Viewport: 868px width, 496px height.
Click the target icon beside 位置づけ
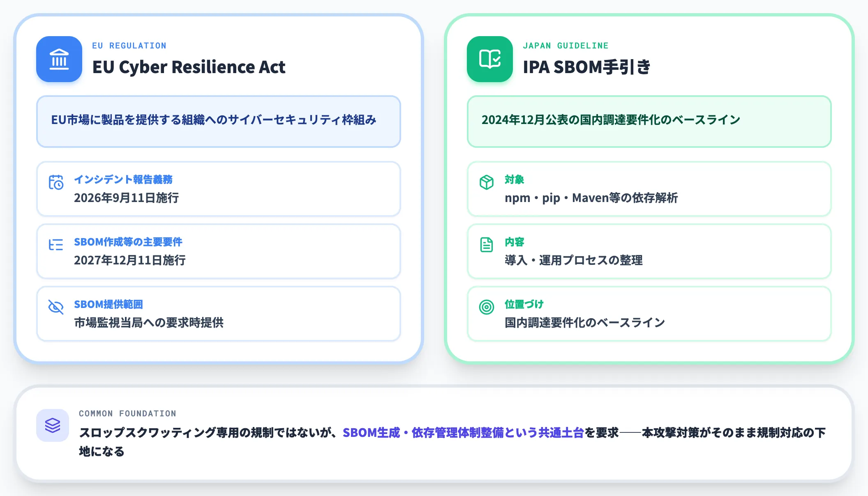click(x=487, y=307)
